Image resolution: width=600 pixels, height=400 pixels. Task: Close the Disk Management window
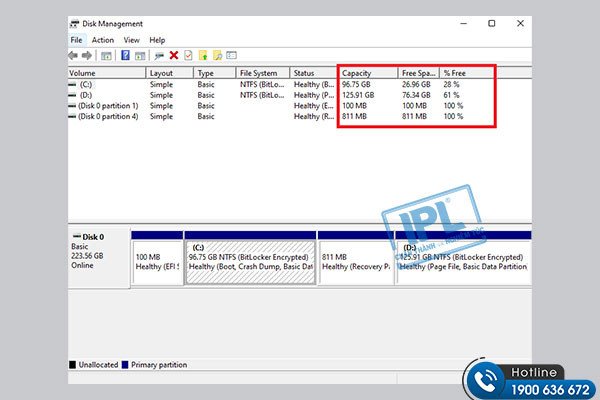[520, 24]
